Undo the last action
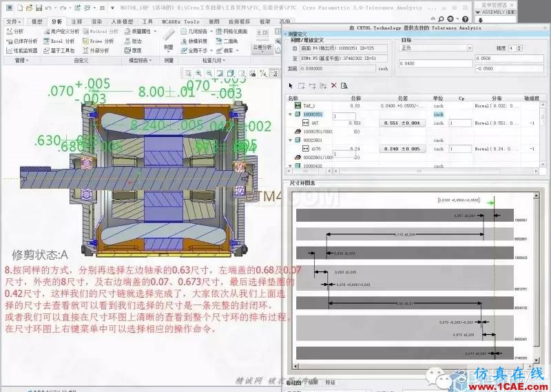 [48, 8]
